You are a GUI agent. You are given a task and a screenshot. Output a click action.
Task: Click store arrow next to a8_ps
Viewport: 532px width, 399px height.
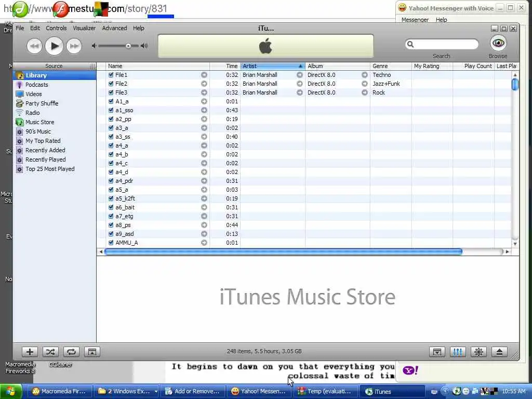click(204, 225)
